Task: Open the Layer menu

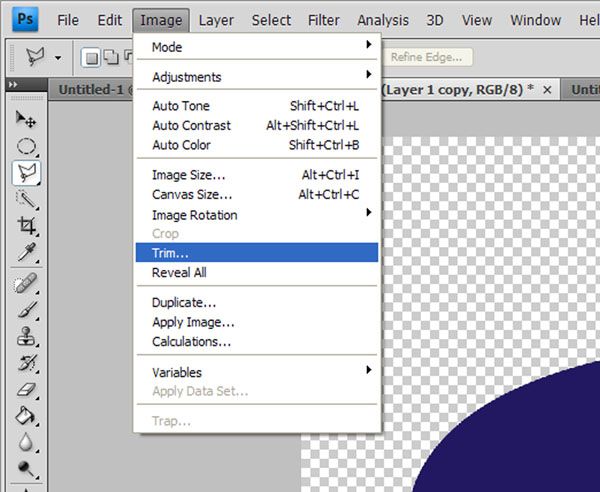Action: (216, 20)
